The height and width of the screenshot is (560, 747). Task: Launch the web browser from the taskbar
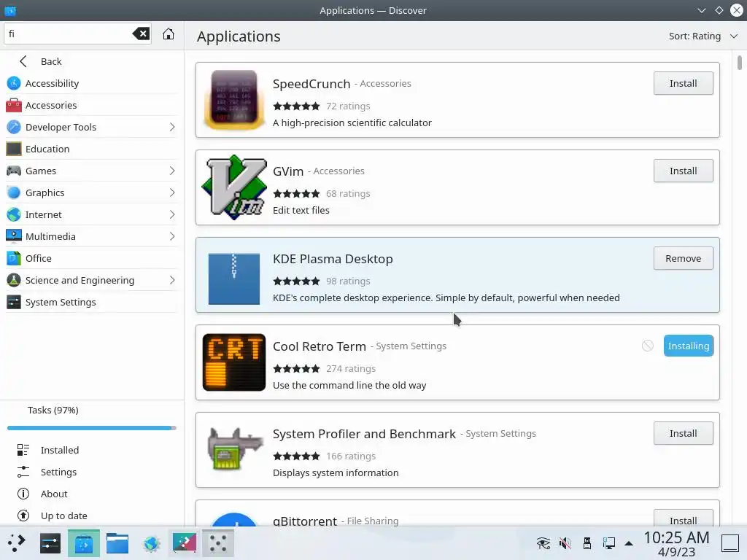(151, 543)
